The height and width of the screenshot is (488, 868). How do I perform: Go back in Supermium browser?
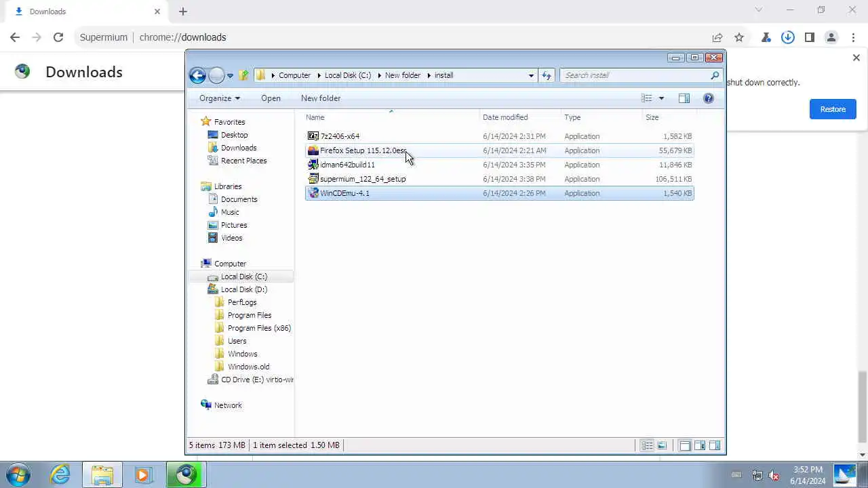pos(15,37)
